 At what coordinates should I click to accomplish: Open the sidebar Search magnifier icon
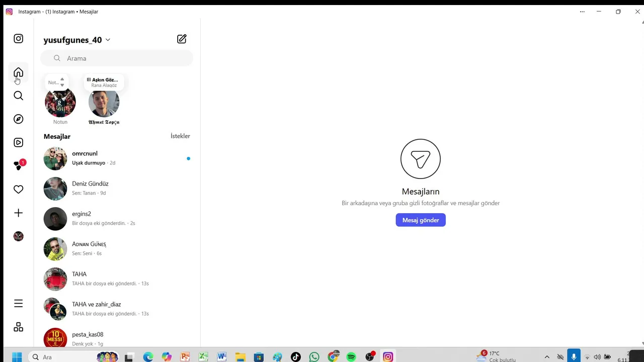click(19, 96)
